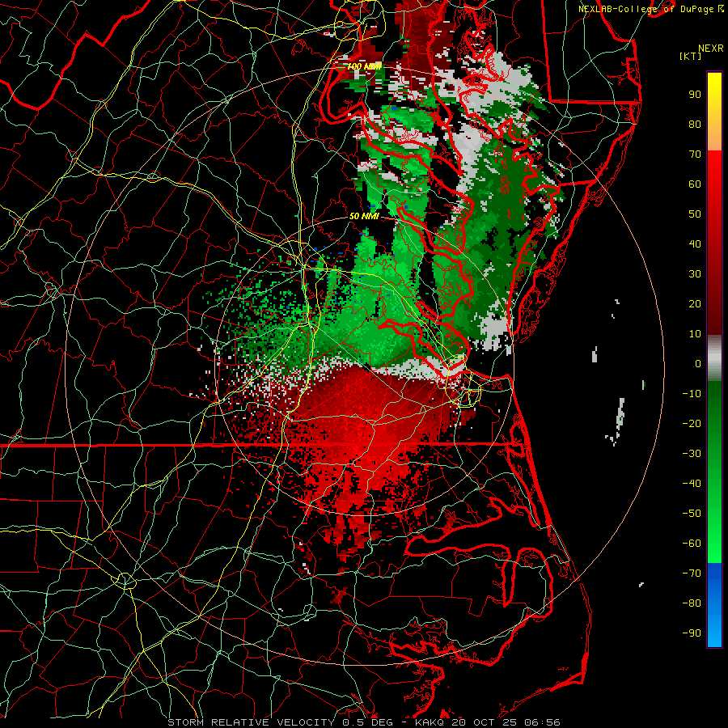The width and height of the screenshot is (728, 728).
Task: Click the -70 value on velocity scale
Action: 692,574
